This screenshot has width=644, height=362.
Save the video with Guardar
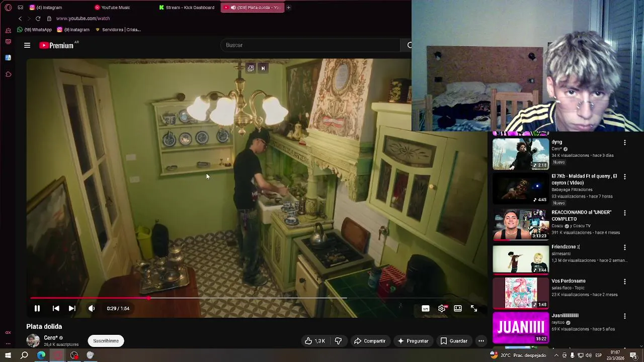pos(454,341)
